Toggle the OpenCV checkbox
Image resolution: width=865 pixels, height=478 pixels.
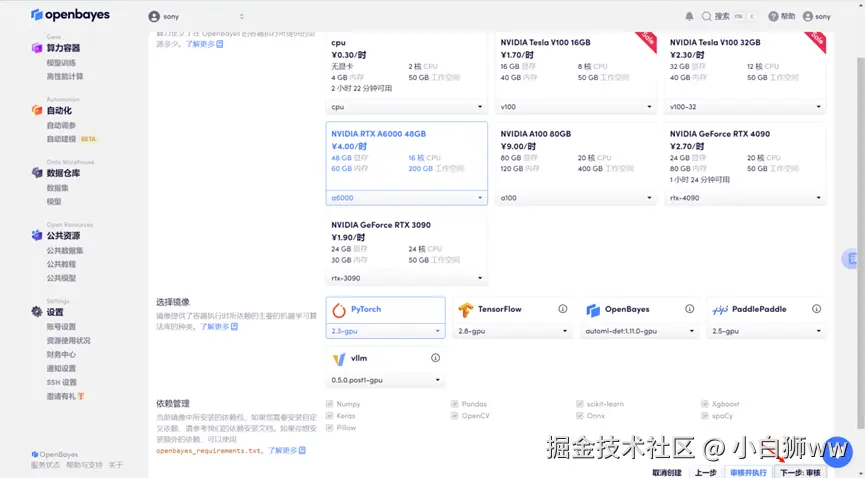(x=455, y=416)
